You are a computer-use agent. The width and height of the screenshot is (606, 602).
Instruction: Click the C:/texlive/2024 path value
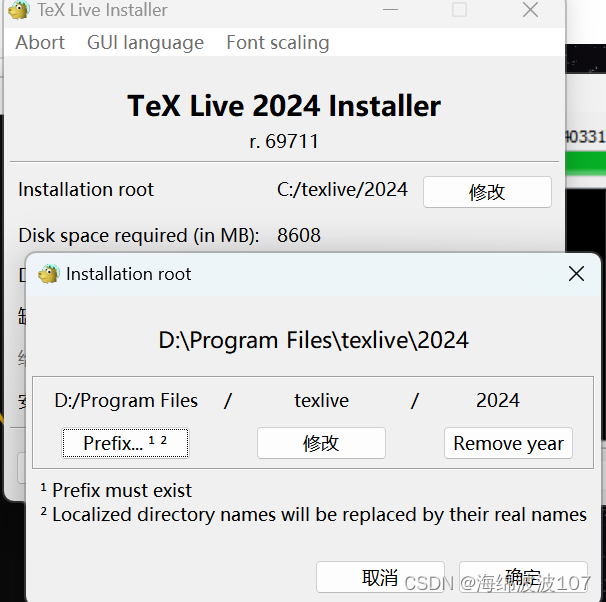click(x=342, y=190)
